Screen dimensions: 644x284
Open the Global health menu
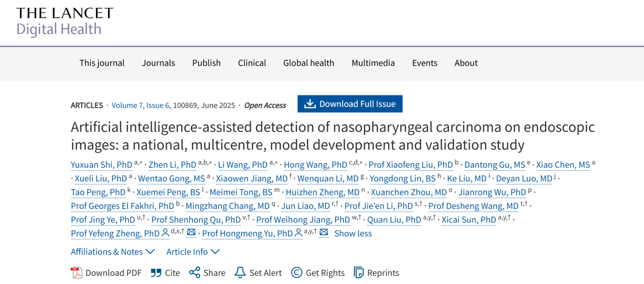coord(309,63)
